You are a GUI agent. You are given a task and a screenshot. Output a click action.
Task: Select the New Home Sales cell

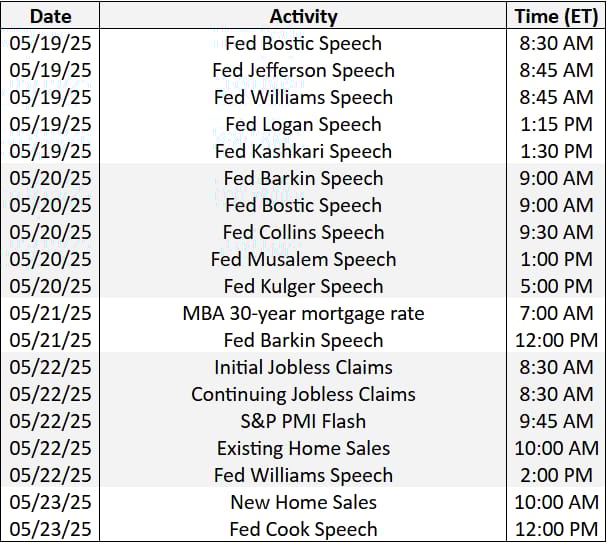point(303,502)
